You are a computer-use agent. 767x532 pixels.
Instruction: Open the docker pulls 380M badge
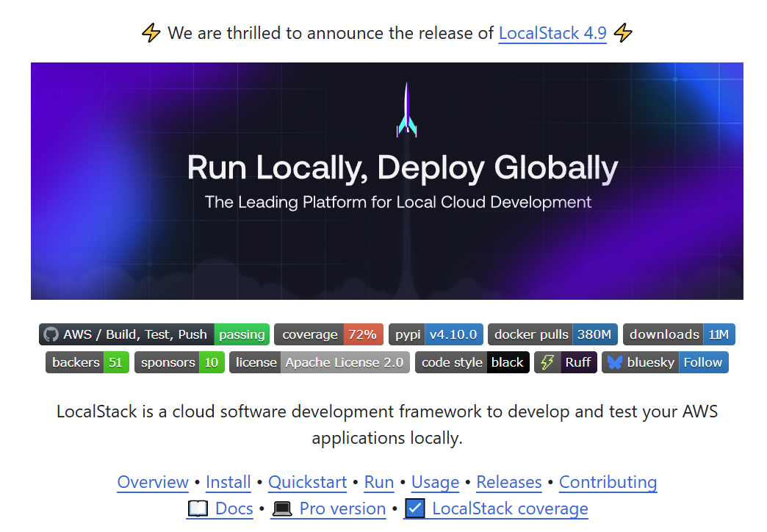click(552, 334)
